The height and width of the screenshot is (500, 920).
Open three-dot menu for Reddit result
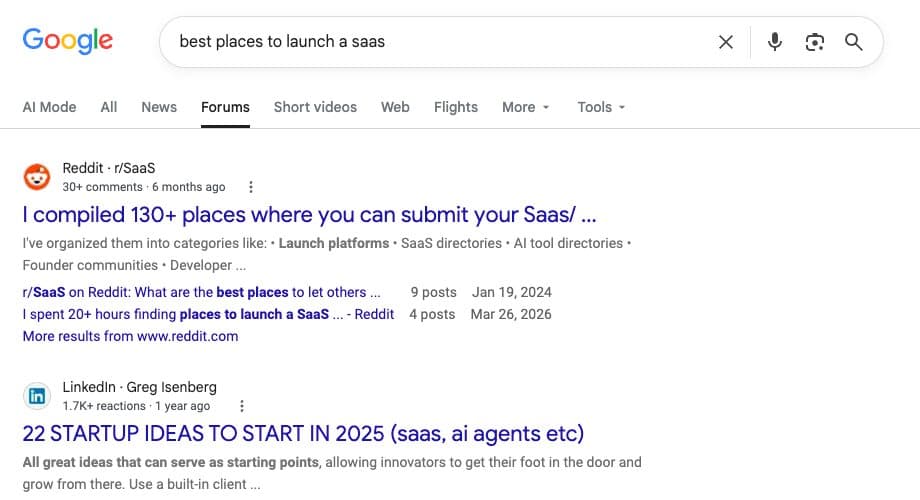(x=251, y=187)
